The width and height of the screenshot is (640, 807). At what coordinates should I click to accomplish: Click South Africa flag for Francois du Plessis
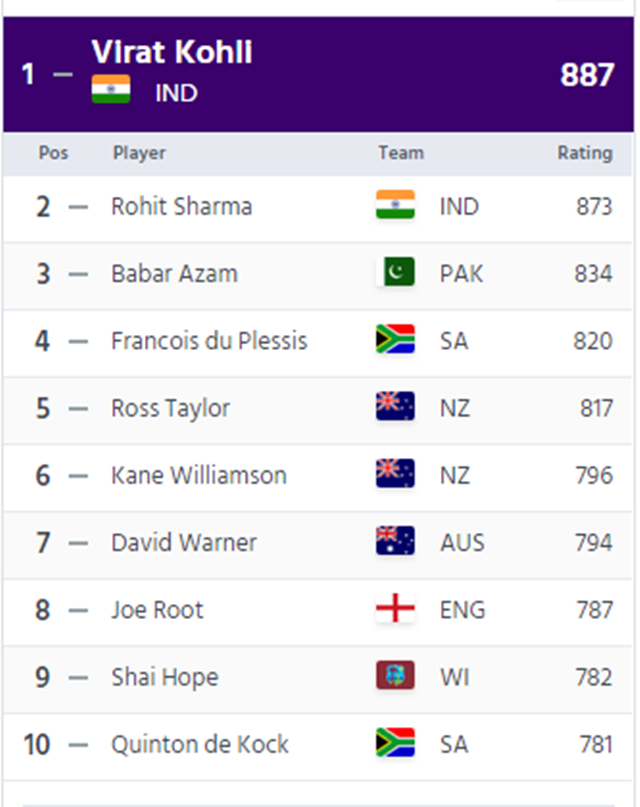point(395,339)
